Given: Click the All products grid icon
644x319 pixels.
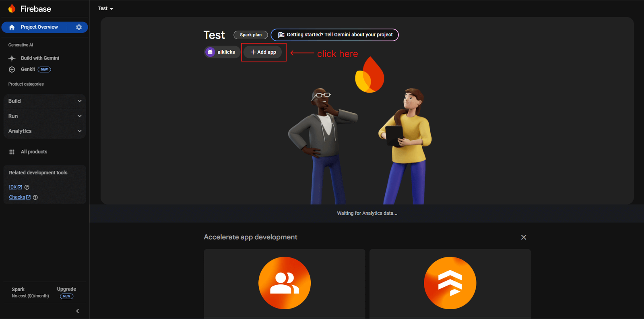Looking at the screenshot, I should click(12, 152).
